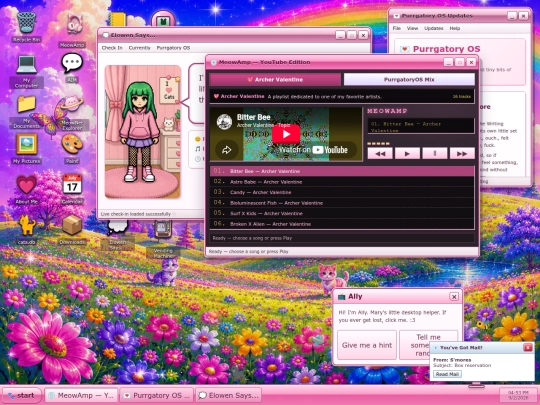Select track 01 Bitter Bee
Image resolution: width=540 pixels, height=405 pixels.
click(342, 171)
